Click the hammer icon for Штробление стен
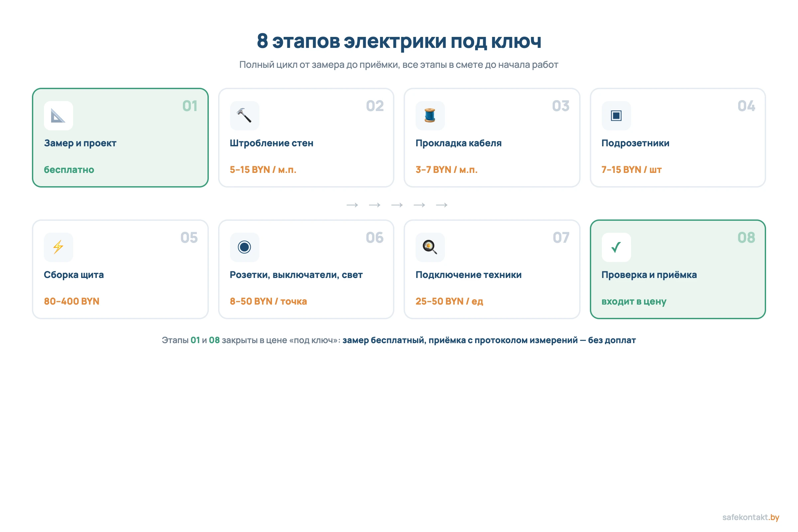This screenshot has height=532, width=798. (244, 115)
